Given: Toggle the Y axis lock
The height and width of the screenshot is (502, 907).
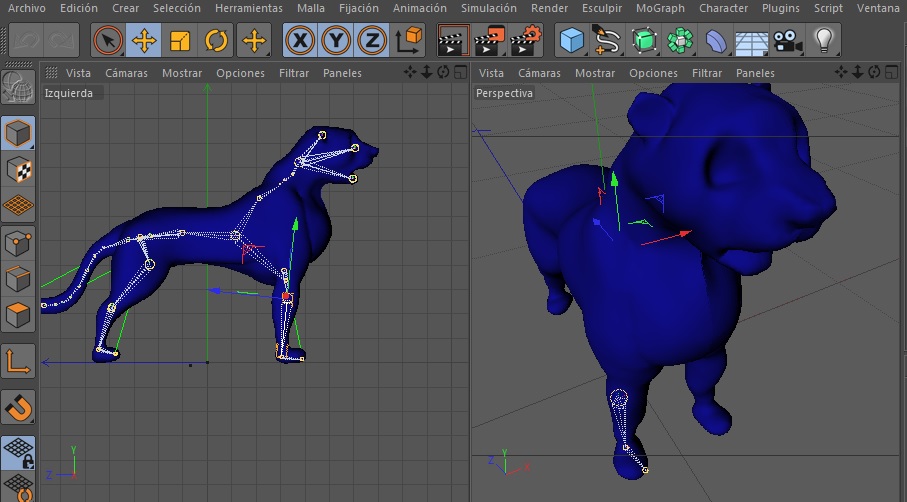Looking at the screenshot, I should point(336,41).
